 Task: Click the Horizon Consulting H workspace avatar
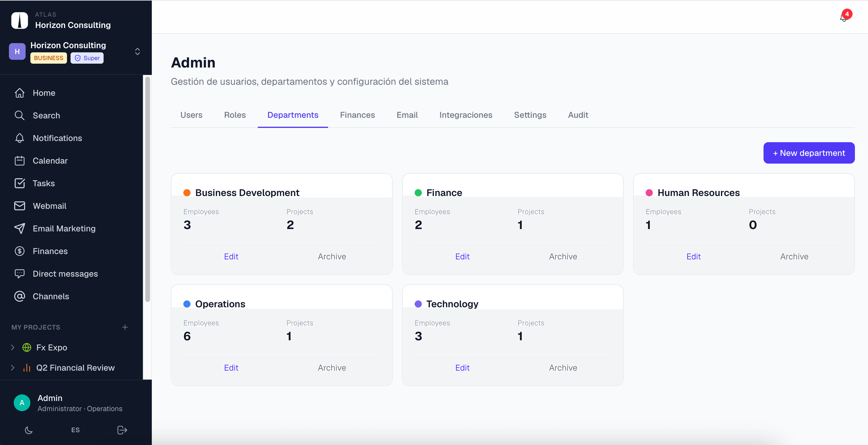tap(17, 51)
